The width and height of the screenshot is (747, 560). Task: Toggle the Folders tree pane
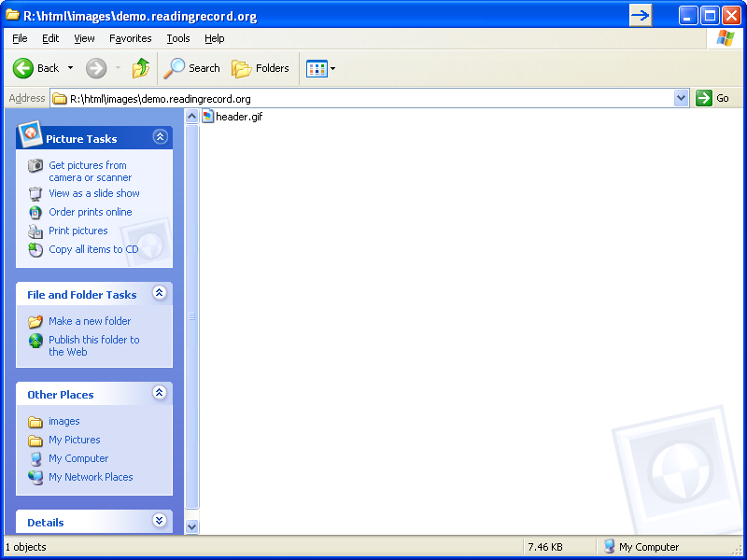coord(261,68)
